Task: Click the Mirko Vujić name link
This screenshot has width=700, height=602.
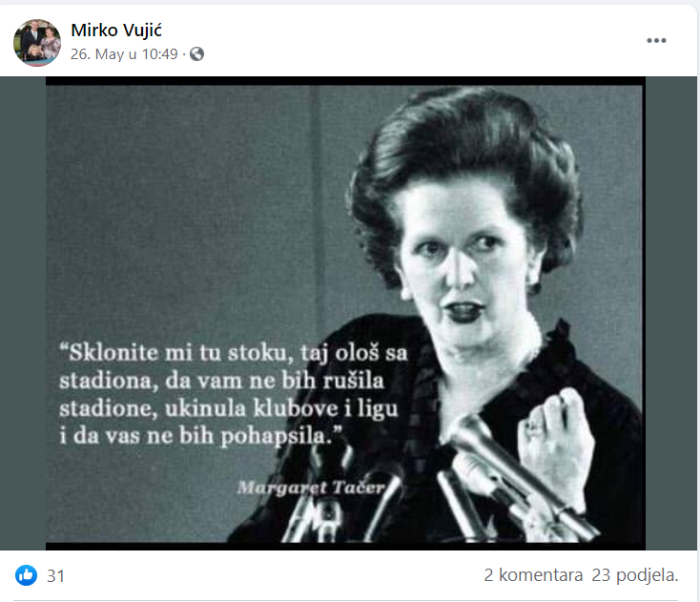Action: click(116, 30)
